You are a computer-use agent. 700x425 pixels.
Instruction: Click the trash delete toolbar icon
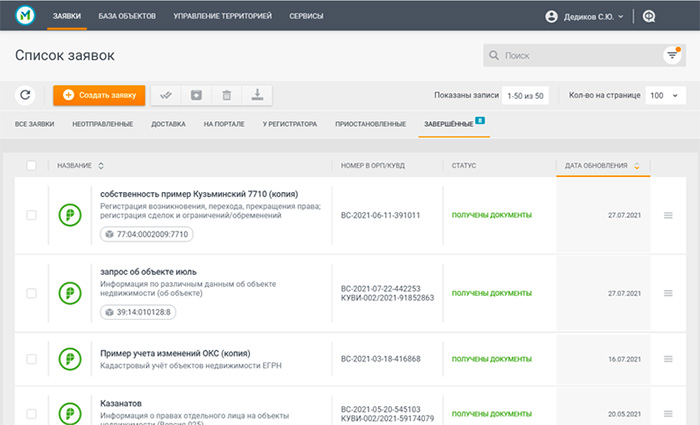(x=227, y=95)
